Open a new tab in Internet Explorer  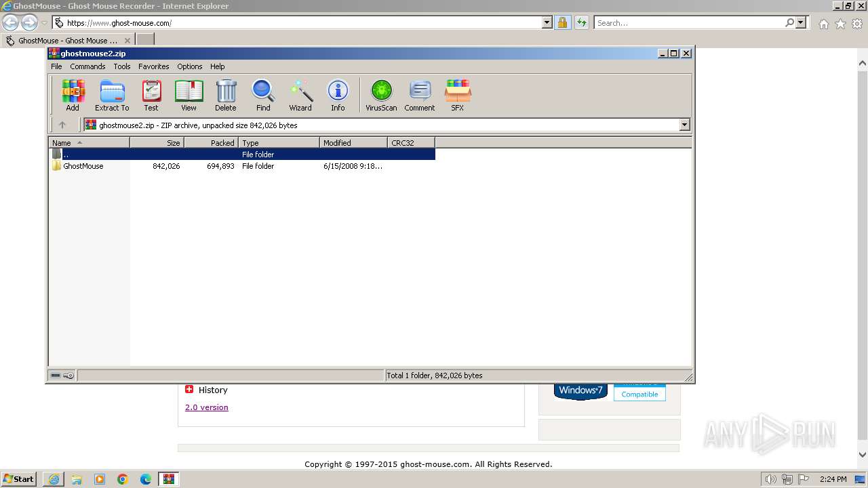(145, 40)
